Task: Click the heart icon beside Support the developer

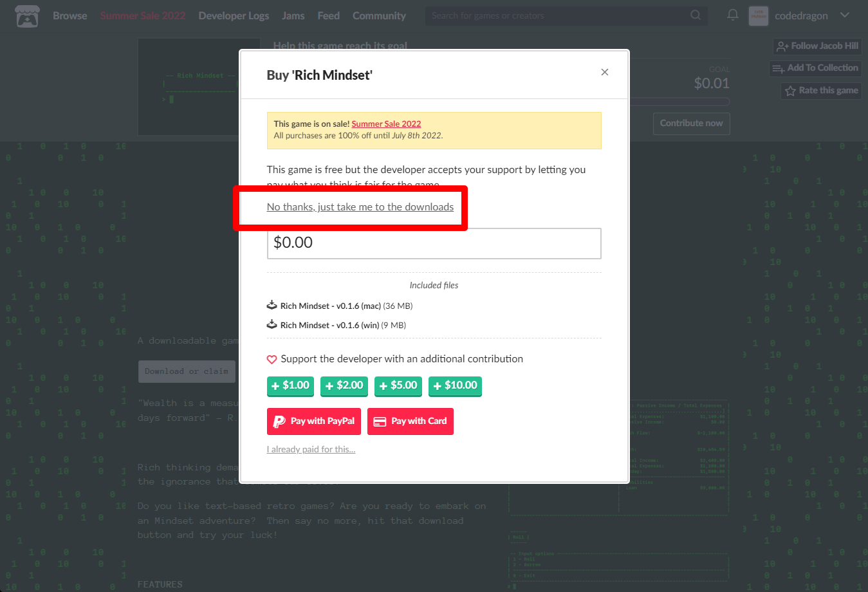Action: (x=272, y=359)
